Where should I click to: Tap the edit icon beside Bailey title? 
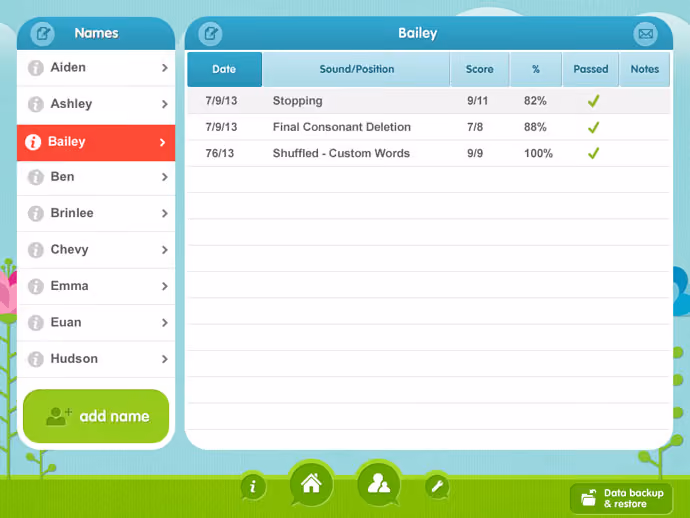(x=210, y=33)
